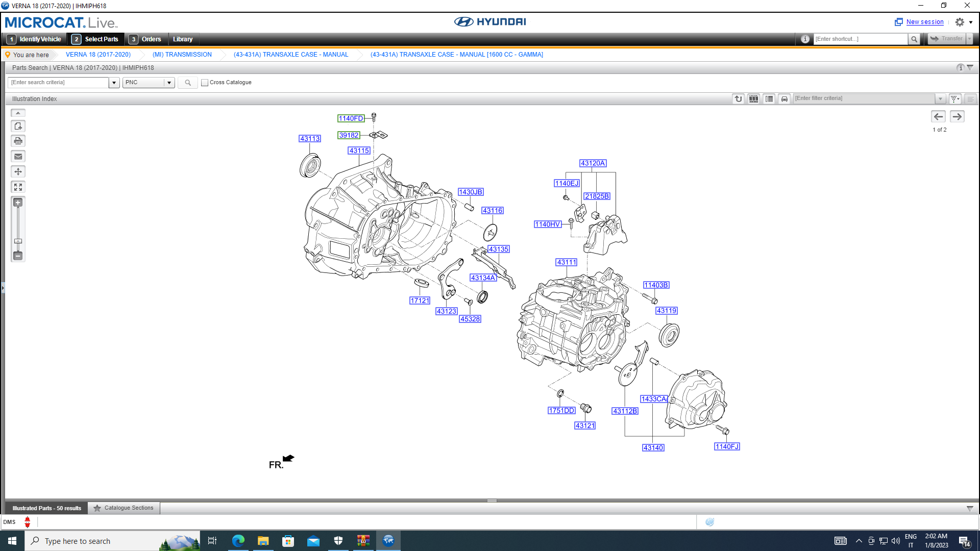Start a New session link
The image size is (980, 551).
924,22
